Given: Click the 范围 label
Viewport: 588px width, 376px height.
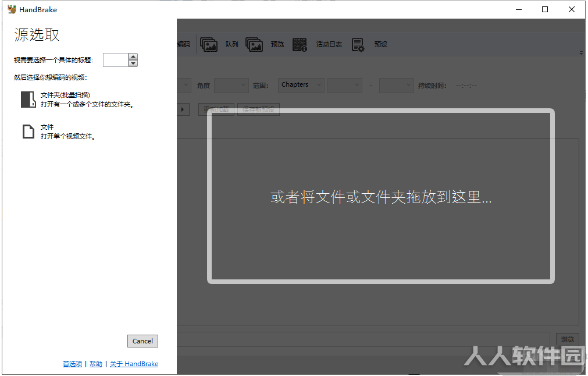Looking at the screenshot, I should click(x=261, y=86).
